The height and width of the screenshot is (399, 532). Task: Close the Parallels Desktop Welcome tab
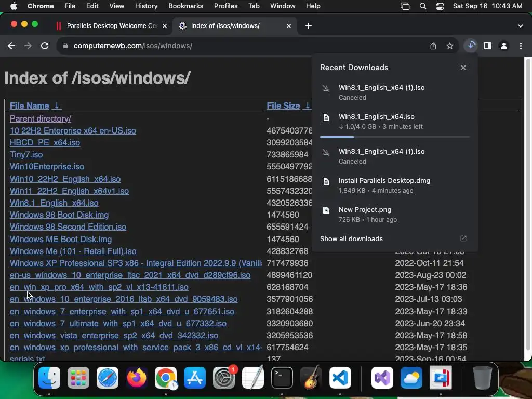(x=165, y=26)
